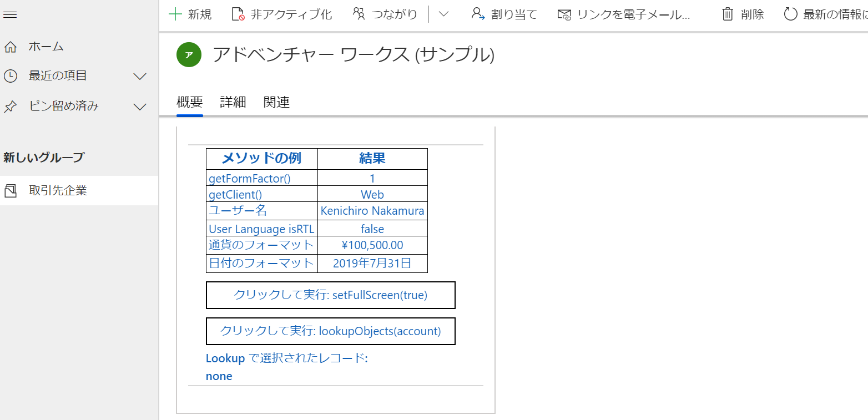The width and height of the screenshot is (868, 420).
Task: Click the 新しいグループ heading
Action: pos(43,158)
